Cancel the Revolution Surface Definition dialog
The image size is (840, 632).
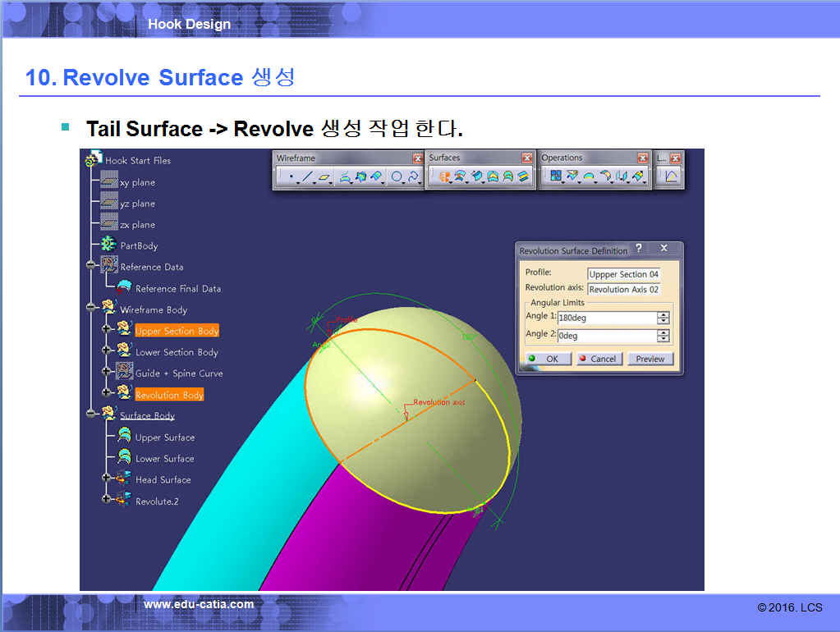click(599, 359)
